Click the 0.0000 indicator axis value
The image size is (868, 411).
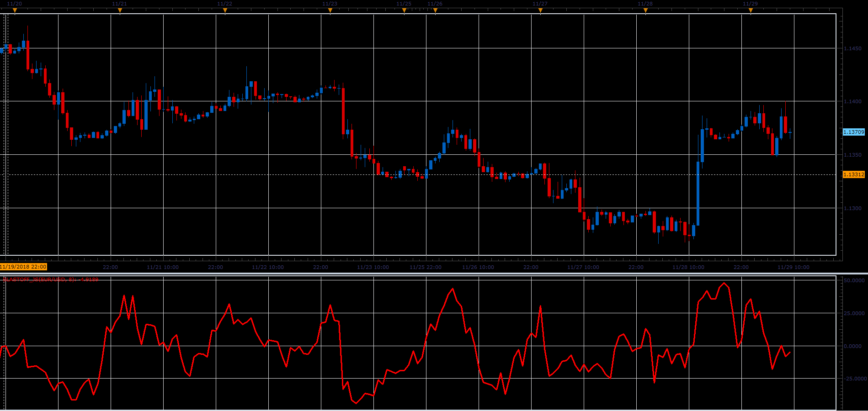(x=853, y=346)
